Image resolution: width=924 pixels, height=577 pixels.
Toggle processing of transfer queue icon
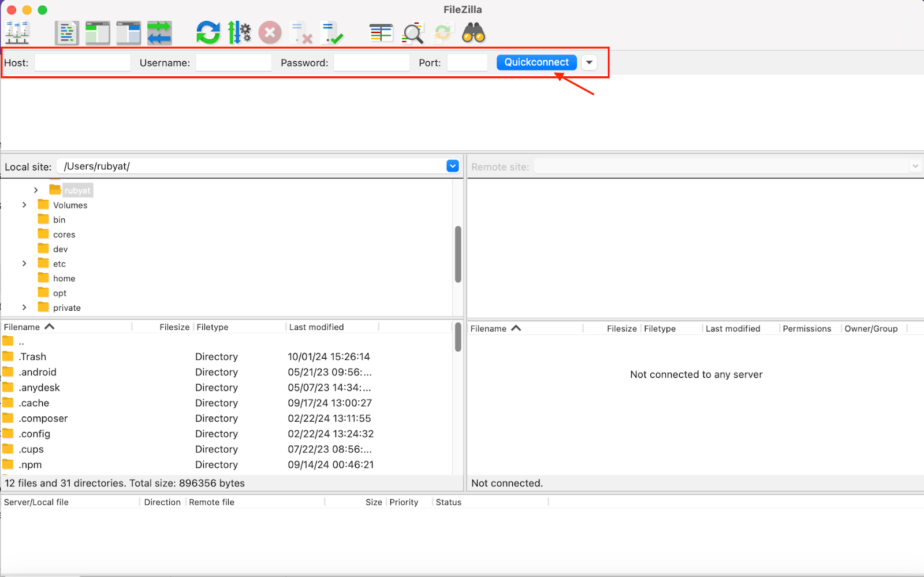click(x=239, y=33)
